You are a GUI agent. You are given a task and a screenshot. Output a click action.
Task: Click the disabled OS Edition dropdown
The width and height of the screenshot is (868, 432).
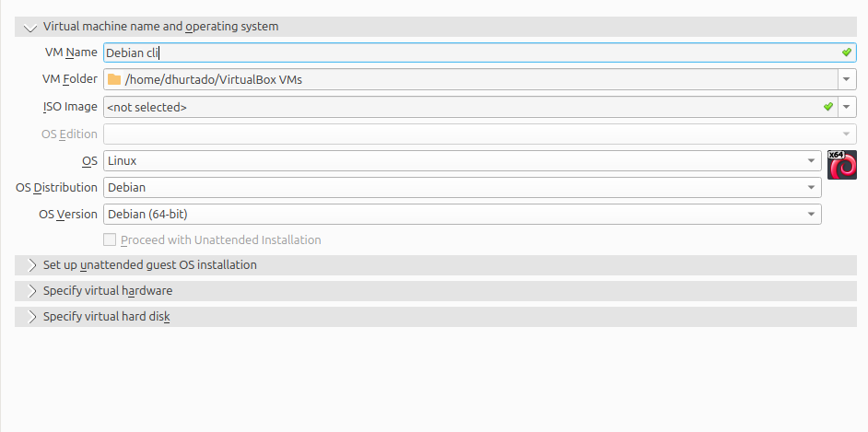pyautogui.click(x=479, y=134)
